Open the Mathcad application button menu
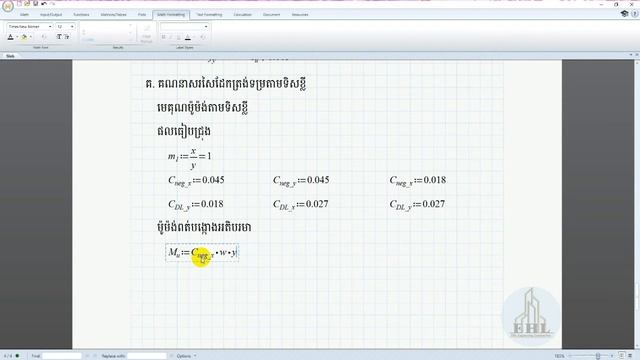This screenshot has width=640, height=360. (7, 5)
